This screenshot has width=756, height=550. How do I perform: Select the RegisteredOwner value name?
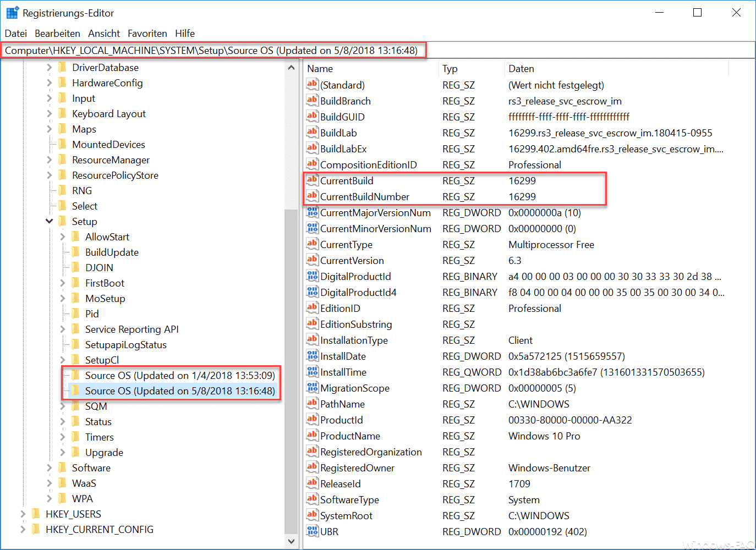point(358,468)
